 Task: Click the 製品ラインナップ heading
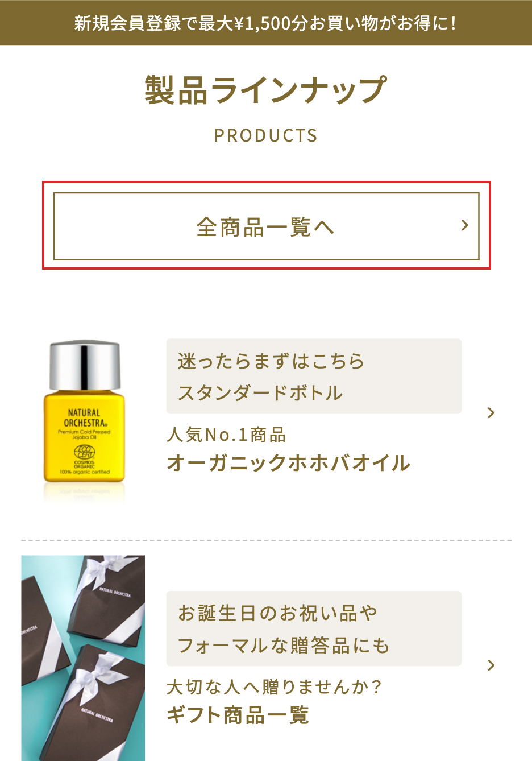(265, 90)
